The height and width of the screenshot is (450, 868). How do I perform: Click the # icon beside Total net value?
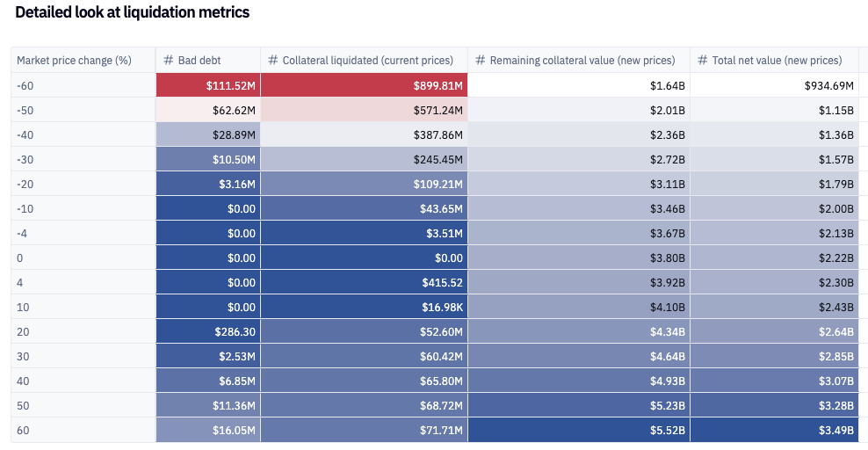pos(703,61)
